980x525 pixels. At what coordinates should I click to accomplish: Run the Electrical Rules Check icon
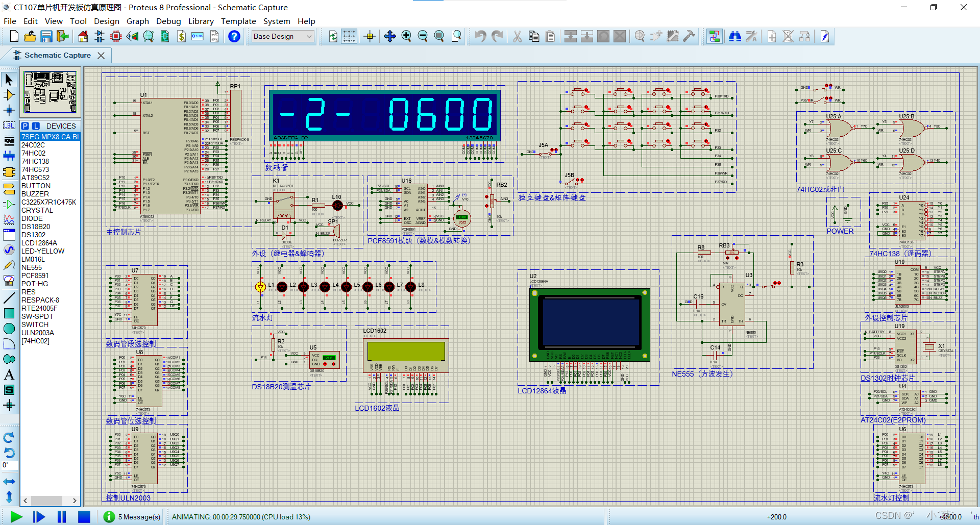point(825,36)
